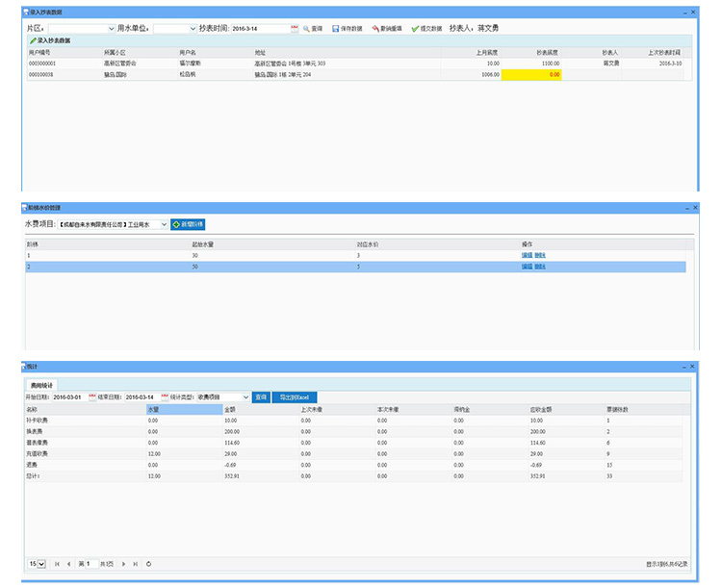
Task: Click the 352.91 amount in the totals row
Action: [232, 476]
